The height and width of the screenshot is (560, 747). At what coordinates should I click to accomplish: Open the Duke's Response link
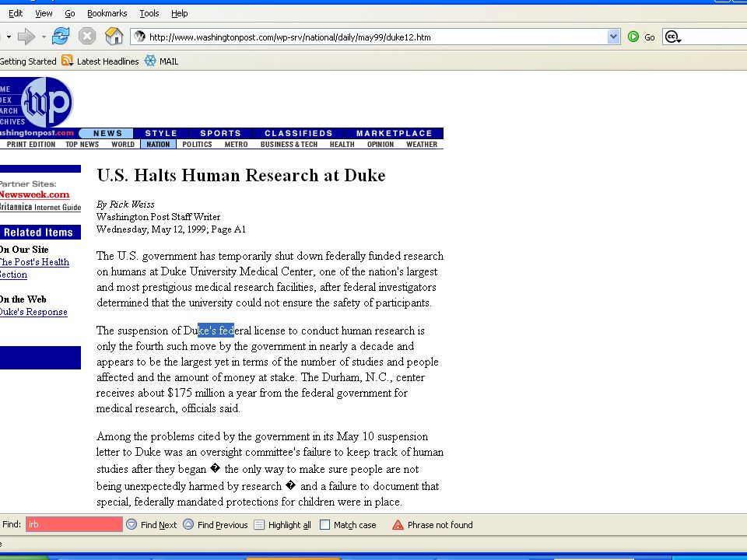click(33, 312)
